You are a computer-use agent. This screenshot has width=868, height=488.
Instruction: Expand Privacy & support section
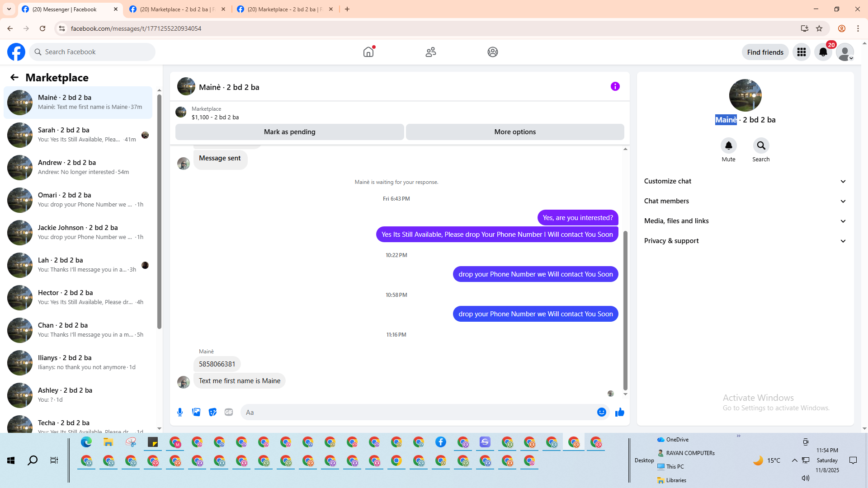[745, 241]
